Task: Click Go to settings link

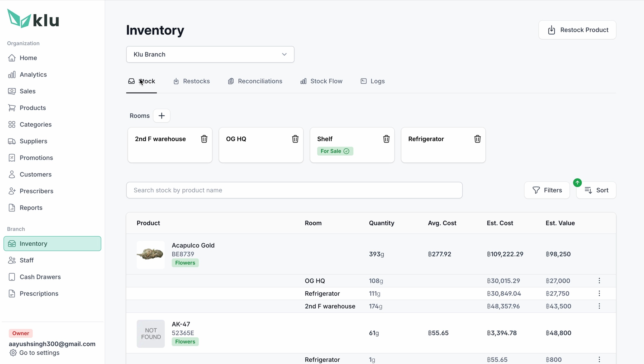Action: coord(35,353)
